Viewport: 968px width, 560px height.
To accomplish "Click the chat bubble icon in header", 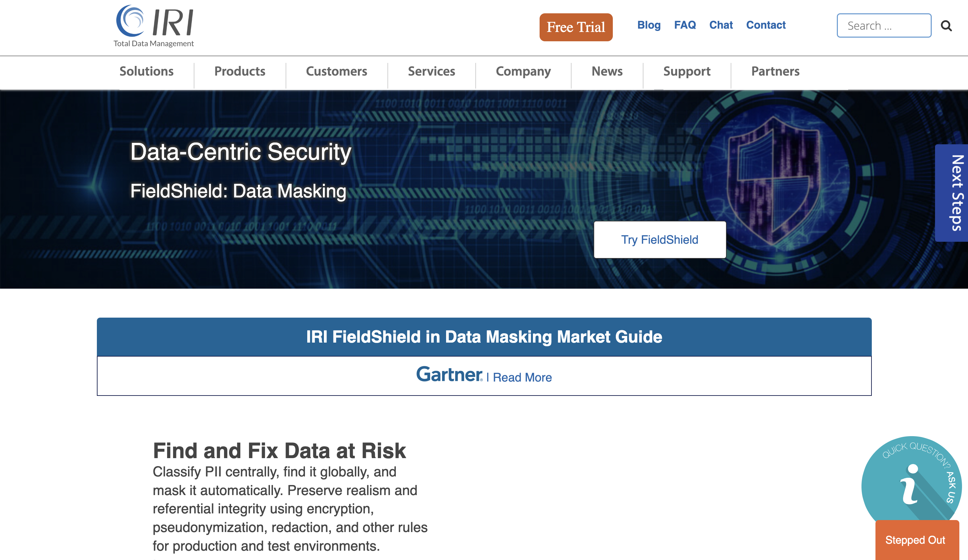I will pos(720,25).
